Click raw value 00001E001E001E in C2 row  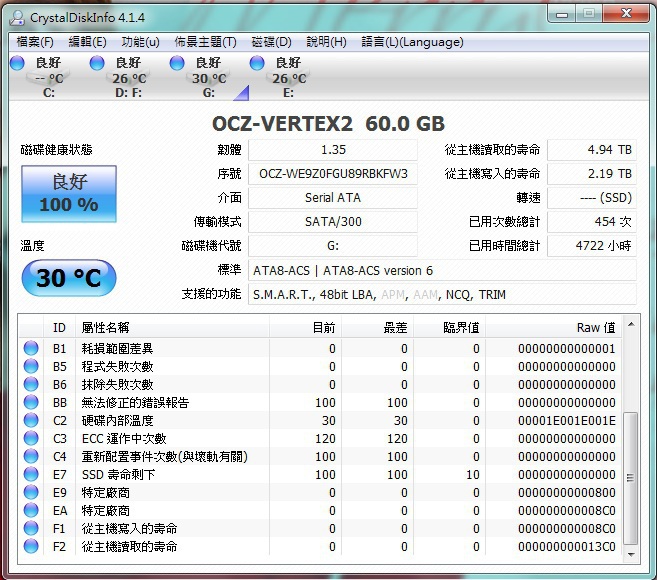point(566,420)
